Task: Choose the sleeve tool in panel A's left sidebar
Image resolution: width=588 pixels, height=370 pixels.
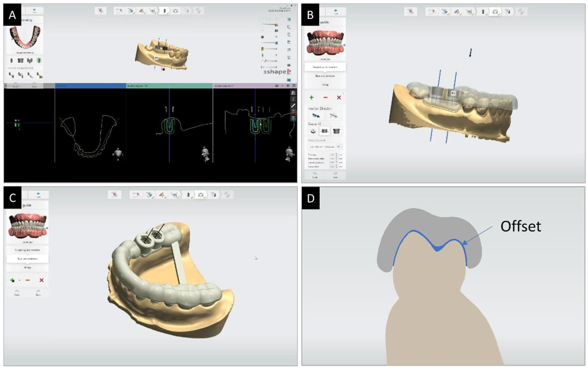Action: pyautogui.click(x=21, y=60)
